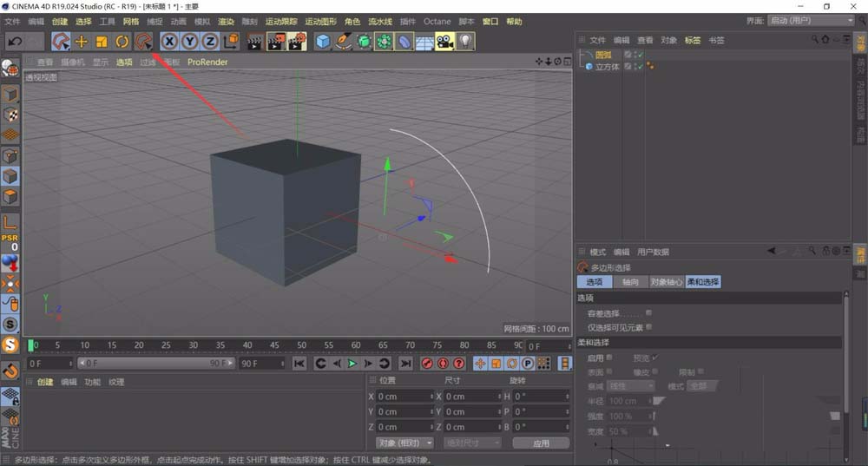Select the Rotate tool icon
This screenshot has width=868, height=466.
(x=122, y=42)
